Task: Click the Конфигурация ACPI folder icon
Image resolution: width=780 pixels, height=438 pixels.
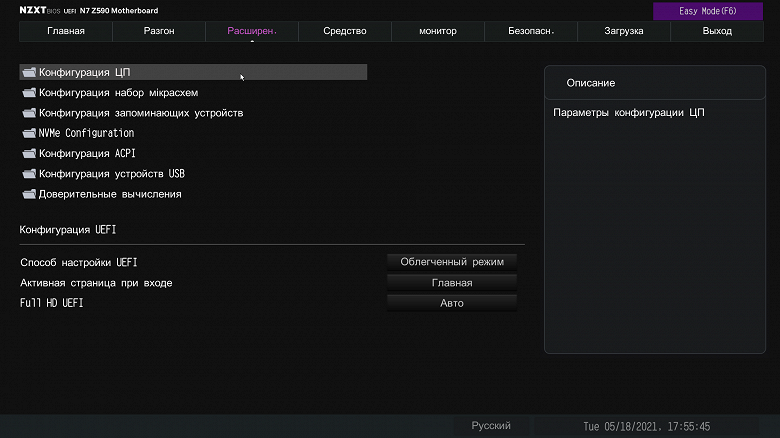Action: (28, 154)
